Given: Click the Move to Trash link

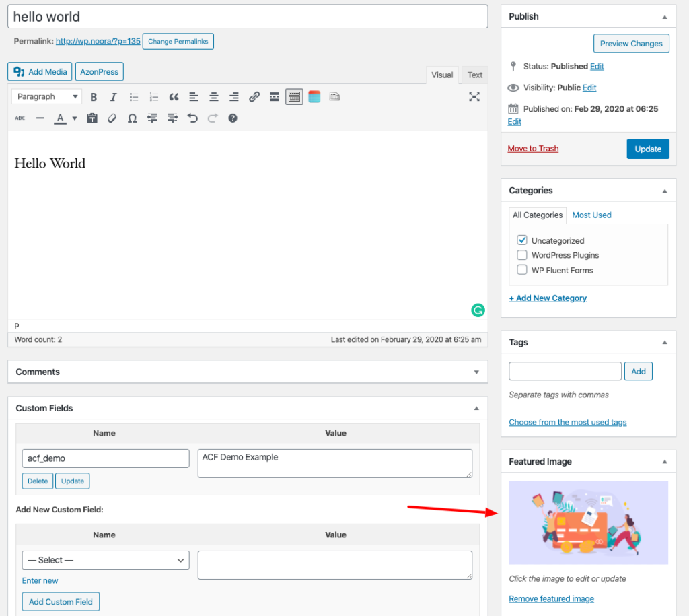Looking at the screenshot, I should pyautogui.click(x=533, y=149).
